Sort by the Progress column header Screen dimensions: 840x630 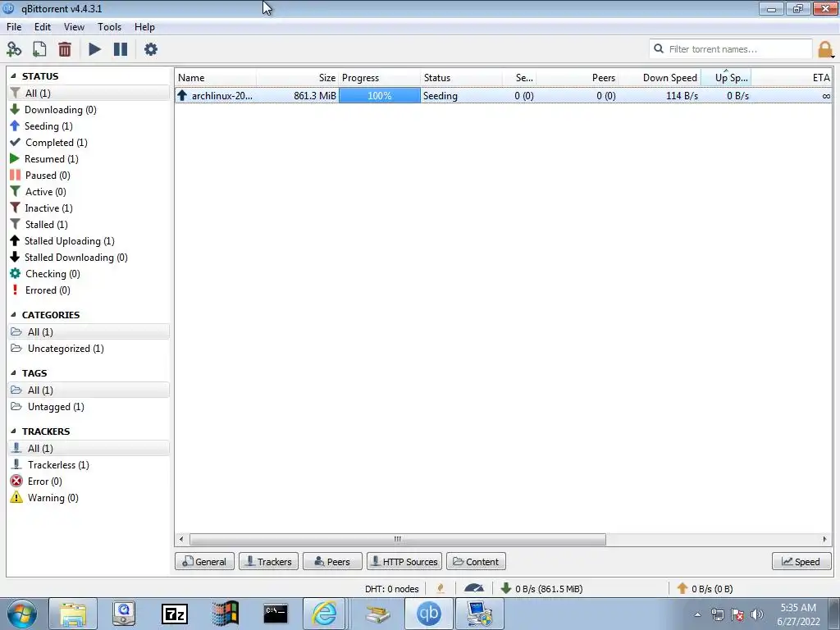pos(379,78)
